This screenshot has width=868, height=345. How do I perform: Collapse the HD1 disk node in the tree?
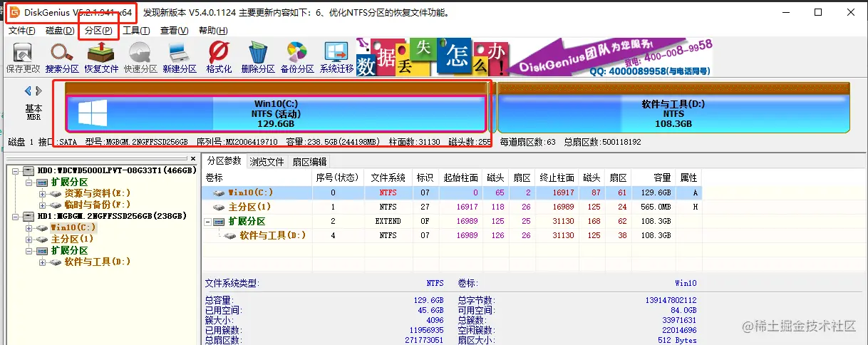[16, 216]
